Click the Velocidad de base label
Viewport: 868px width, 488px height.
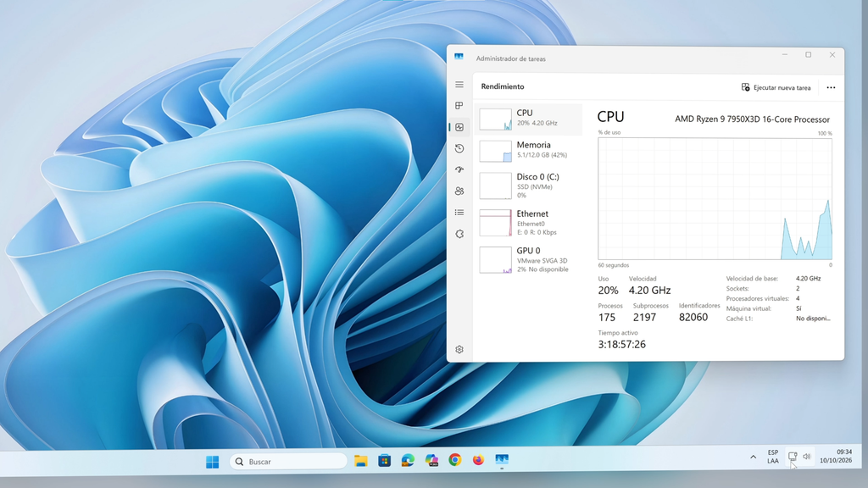(x=752, y=278)
